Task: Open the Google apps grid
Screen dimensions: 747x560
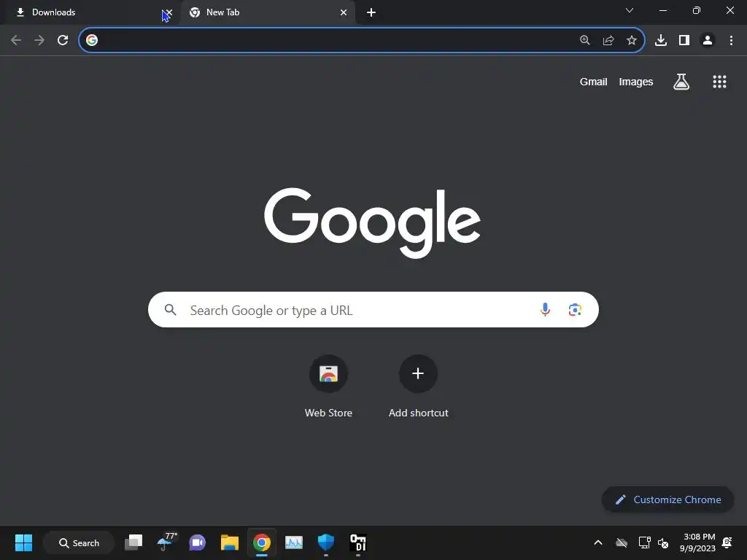Action: 719,82
